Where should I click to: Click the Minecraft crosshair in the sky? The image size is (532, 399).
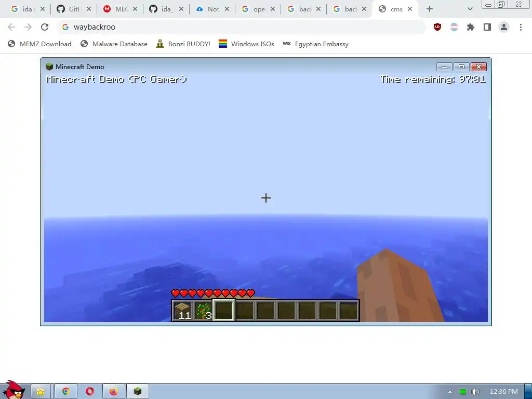pyautogui.click(x=266, y=198)
